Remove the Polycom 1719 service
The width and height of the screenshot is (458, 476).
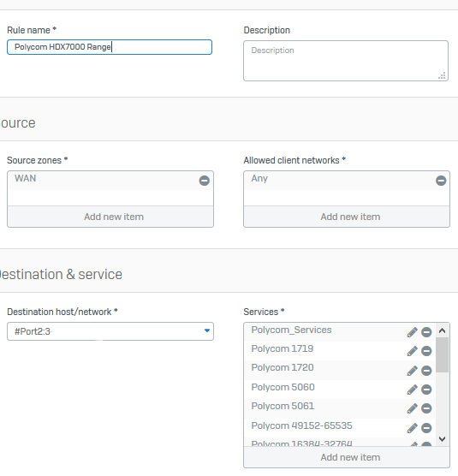click(x=426, y=351)
